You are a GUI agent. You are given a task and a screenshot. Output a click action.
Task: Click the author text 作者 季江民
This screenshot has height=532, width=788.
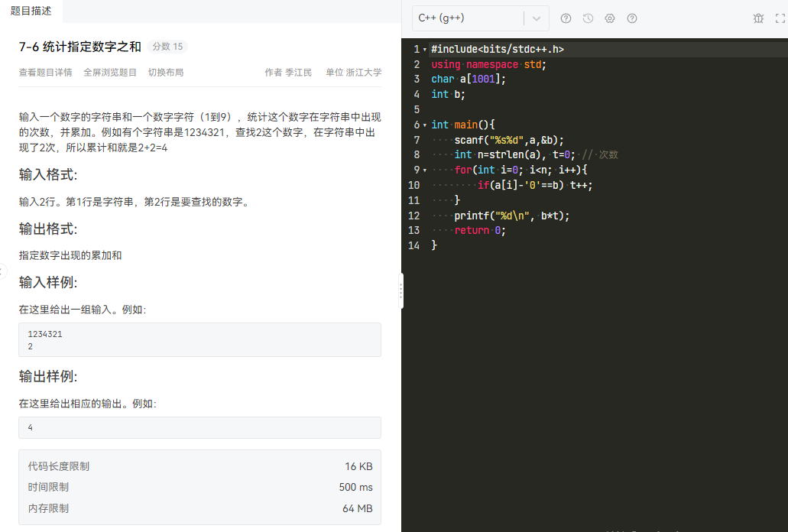coord(288,73)
